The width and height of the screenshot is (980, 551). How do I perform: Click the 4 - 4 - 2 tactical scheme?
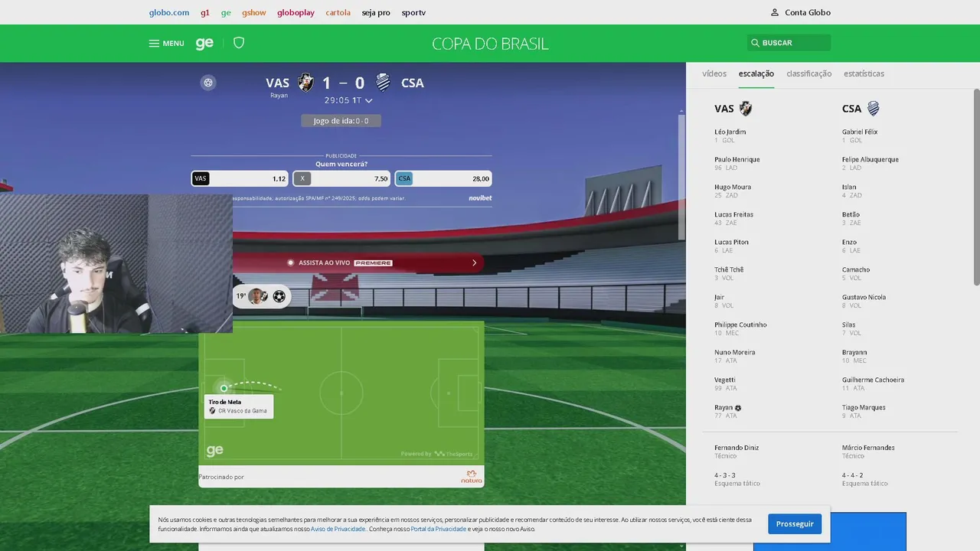click(853, 475)
